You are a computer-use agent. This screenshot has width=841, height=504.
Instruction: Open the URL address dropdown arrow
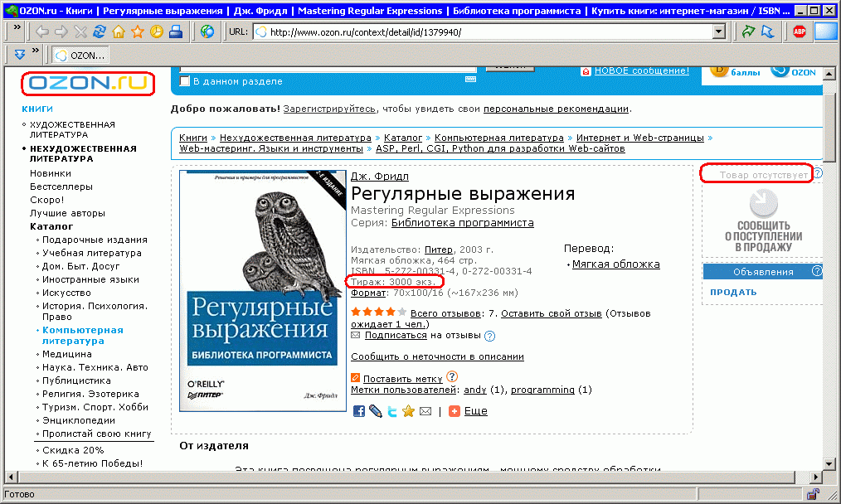pos(719,32)
